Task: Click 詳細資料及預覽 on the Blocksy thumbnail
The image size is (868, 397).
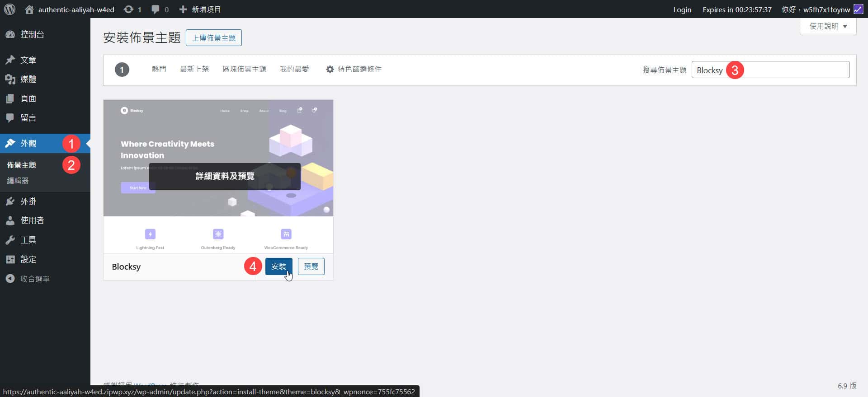Action: 225,176
